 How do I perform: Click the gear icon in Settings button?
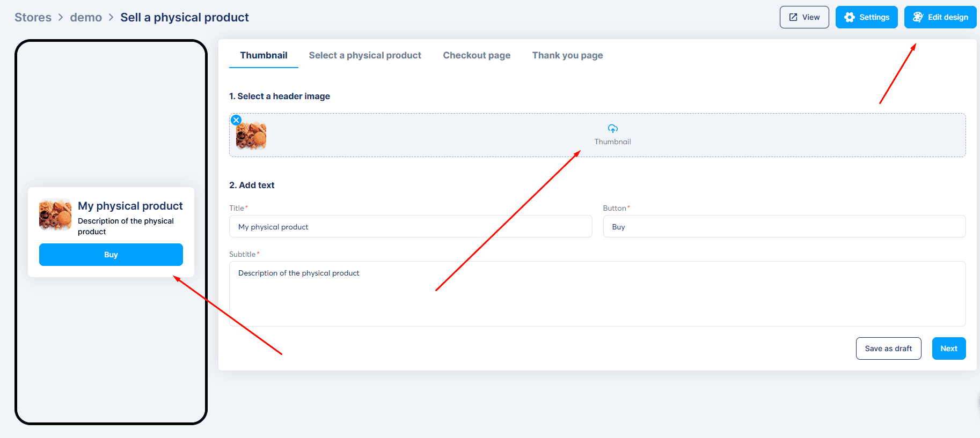pos(849,17)
